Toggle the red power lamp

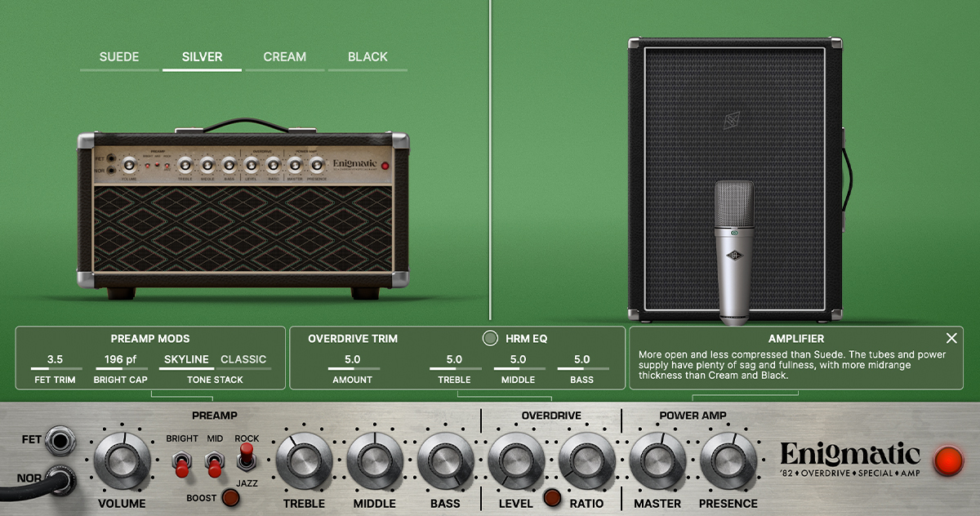click(x=949, y=460)
